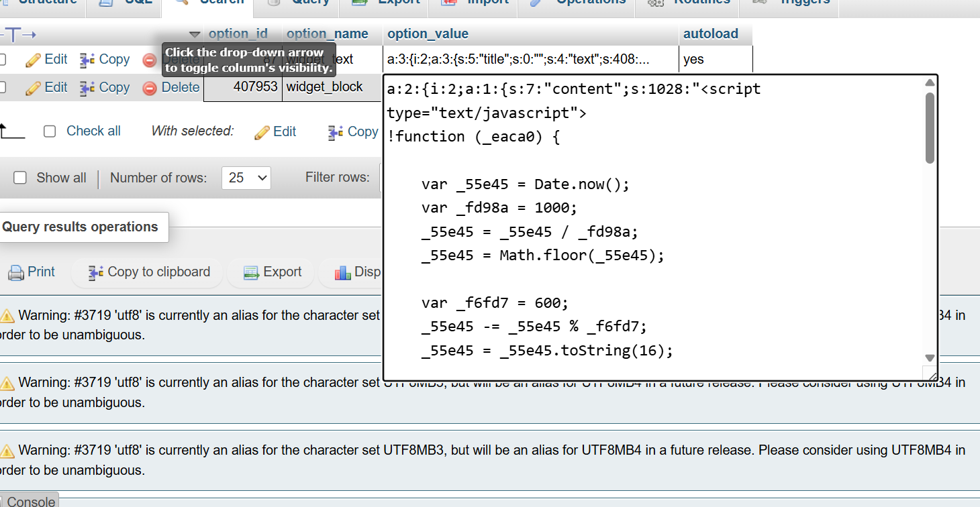
Task: Open the Number of rows dropdown
Action: [246, 178]
